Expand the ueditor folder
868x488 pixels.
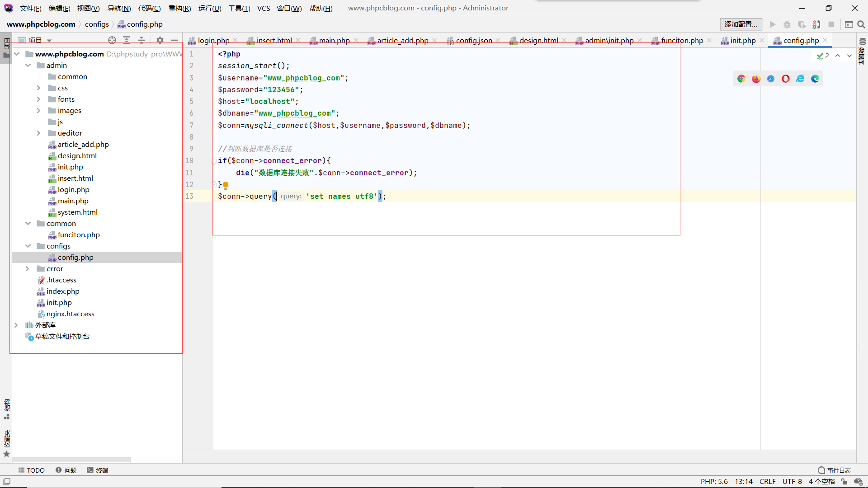[x=39, y=133]
